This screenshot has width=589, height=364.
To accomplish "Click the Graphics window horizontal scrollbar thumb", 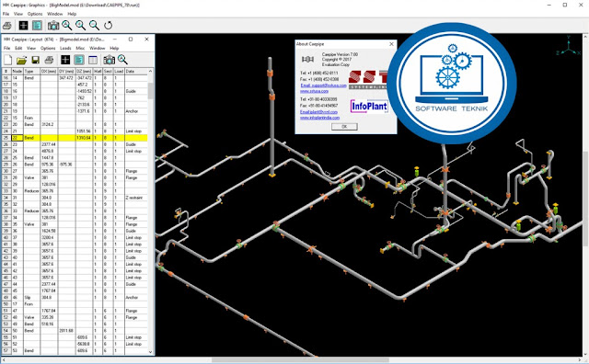I will [301, 360].
